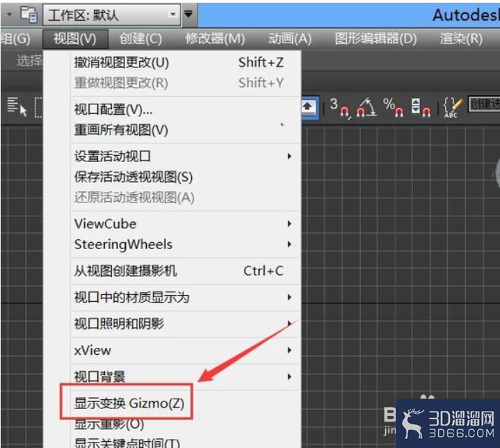
Task: Open the Rendering (R) menu
Action: point(461,39)
